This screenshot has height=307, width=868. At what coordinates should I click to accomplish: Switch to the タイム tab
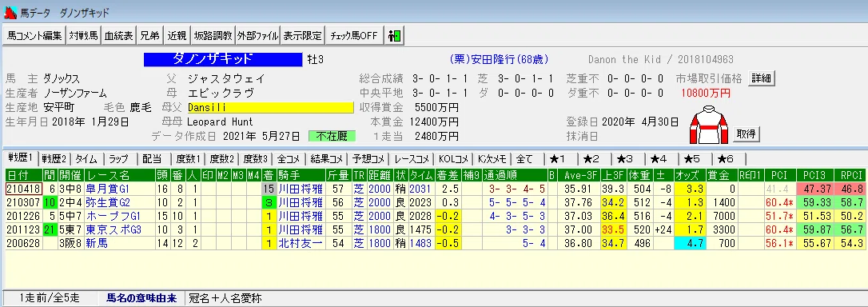[x=86, y=159]
